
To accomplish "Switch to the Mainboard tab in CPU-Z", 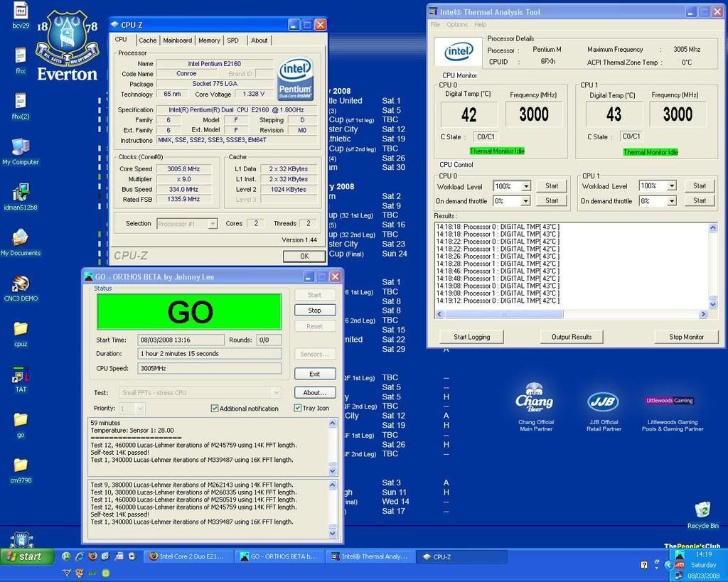I will coord(177,41).
